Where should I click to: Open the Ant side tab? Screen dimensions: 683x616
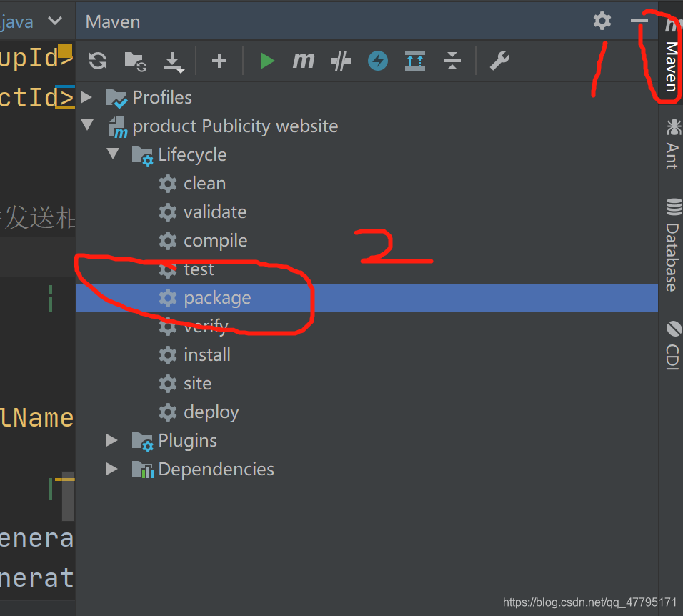(x=672, y=144)
